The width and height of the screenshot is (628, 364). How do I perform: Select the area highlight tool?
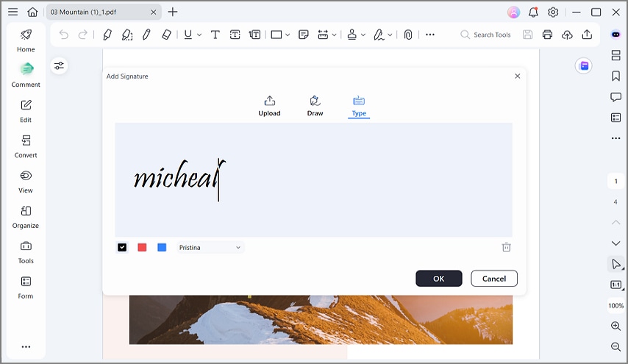point(127,35)
